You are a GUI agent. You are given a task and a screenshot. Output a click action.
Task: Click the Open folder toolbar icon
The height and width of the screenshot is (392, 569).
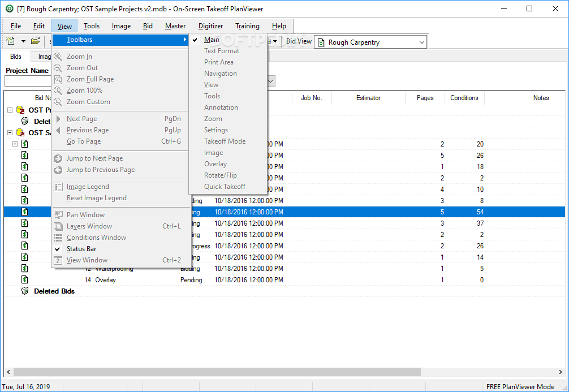coord(35,41)
